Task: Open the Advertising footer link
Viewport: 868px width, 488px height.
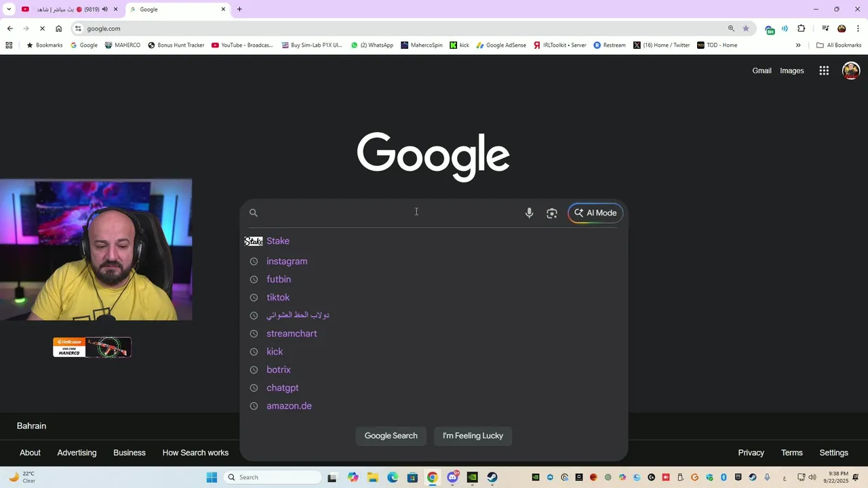Action: point(77,453)
